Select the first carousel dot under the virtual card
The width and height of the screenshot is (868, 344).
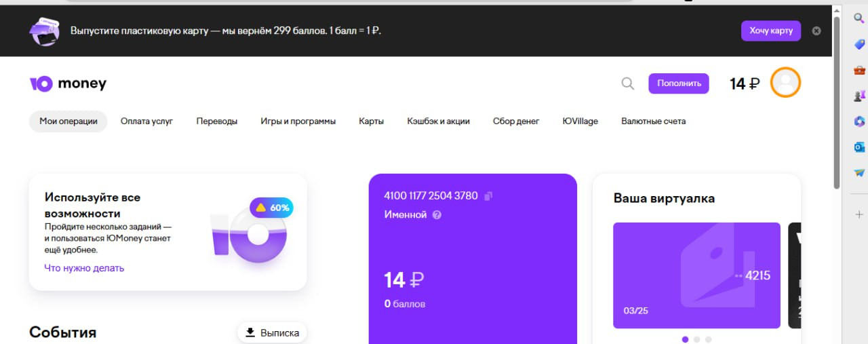tap(685, 339)
